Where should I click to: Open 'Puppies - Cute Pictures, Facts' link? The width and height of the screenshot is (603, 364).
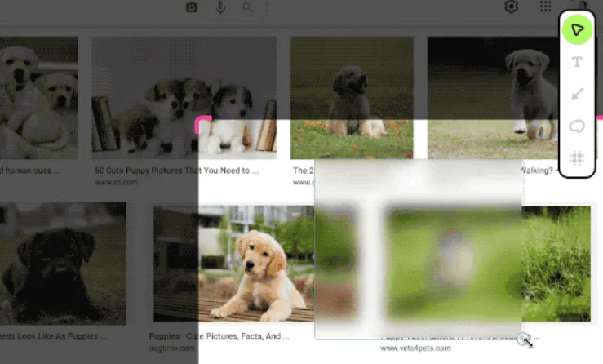(x=219, y=336)
